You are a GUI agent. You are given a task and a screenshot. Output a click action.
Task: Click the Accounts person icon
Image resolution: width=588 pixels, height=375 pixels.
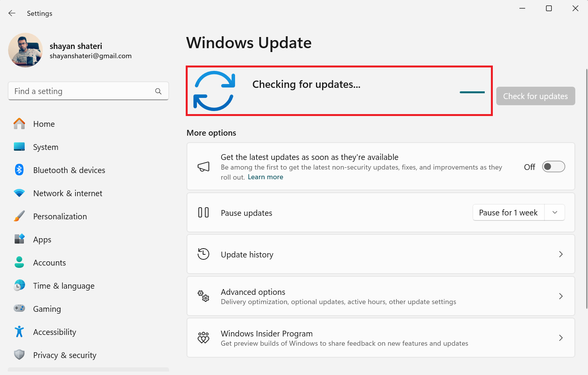(19, 262)
